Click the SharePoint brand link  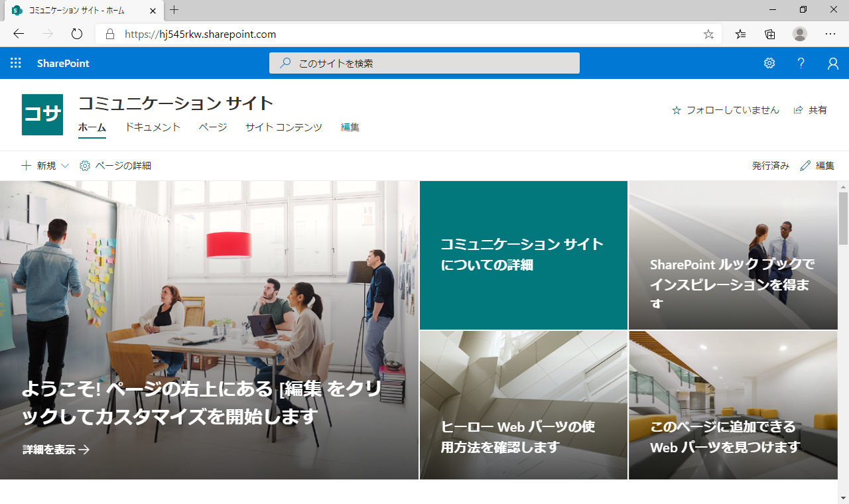click(x=63, y=63)
